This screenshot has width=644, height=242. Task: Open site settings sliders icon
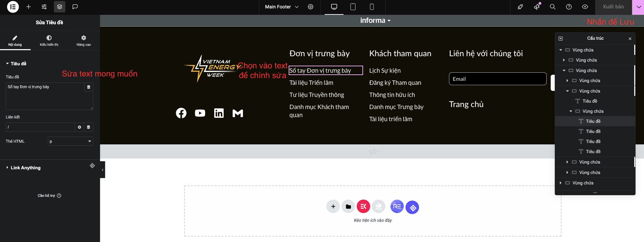coord(44,7)
